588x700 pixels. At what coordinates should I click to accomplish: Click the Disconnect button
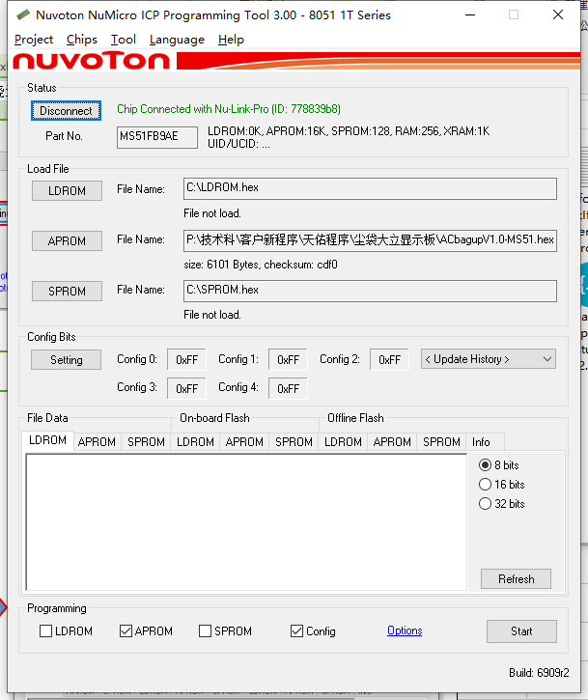tap(66, 111)
